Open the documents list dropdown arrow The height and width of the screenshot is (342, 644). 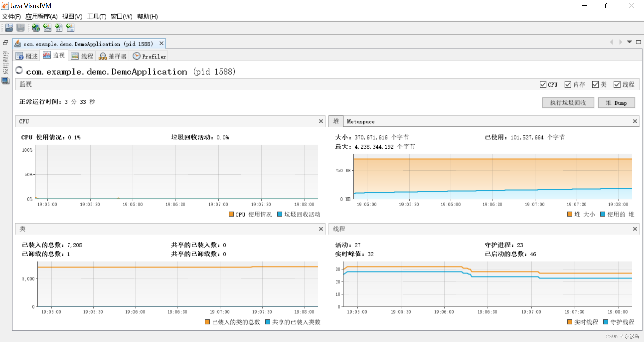pyautogui.click(x=630, y=42)
